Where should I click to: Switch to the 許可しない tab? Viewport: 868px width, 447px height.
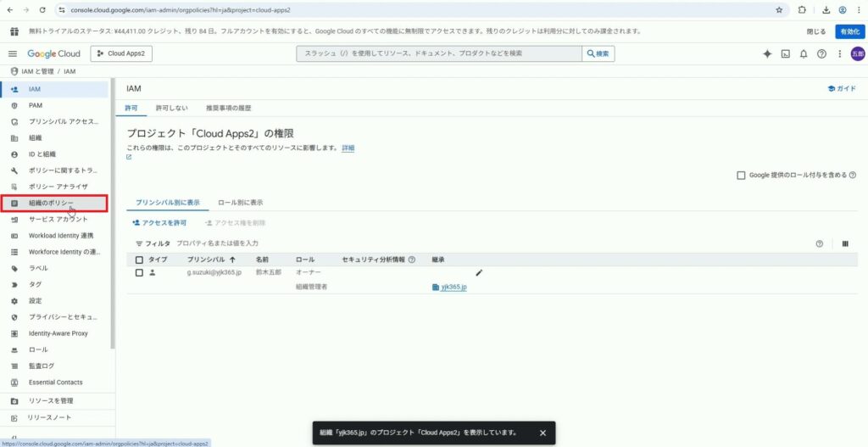pos(171,109)
